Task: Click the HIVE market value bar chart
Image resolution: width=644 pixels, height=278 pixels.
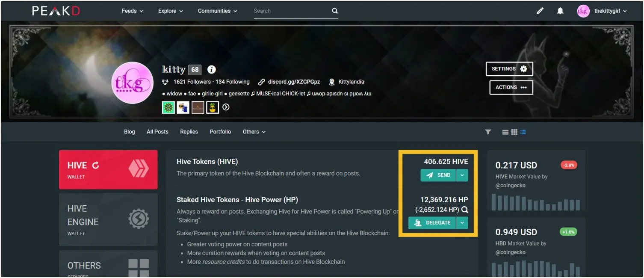Action: pos(536,201)
